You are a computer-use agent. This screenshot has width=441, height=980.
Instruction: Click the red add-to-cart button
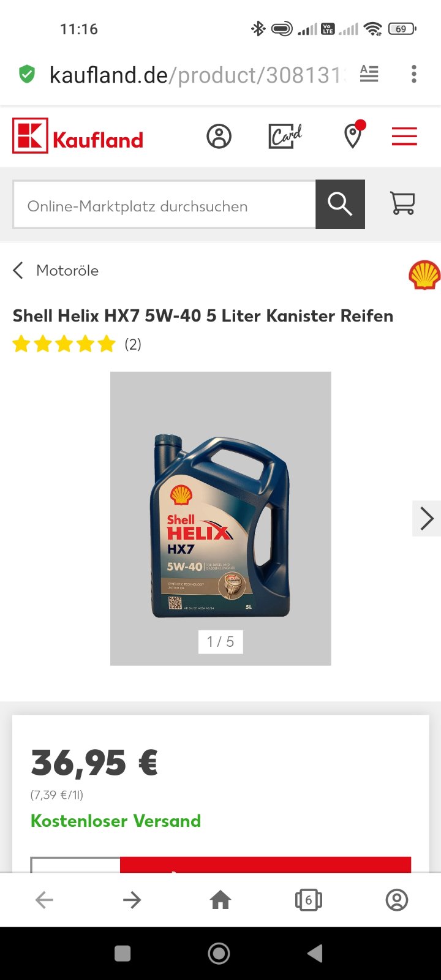click(x=265, y=864)
